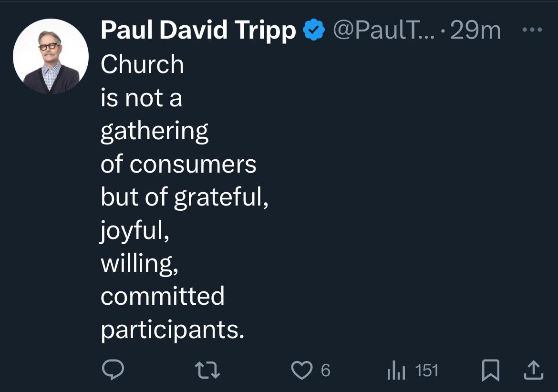This screenshot has width=558, height=392.
Task: Click the @PaulT... username handle
Action: [382, 31]
